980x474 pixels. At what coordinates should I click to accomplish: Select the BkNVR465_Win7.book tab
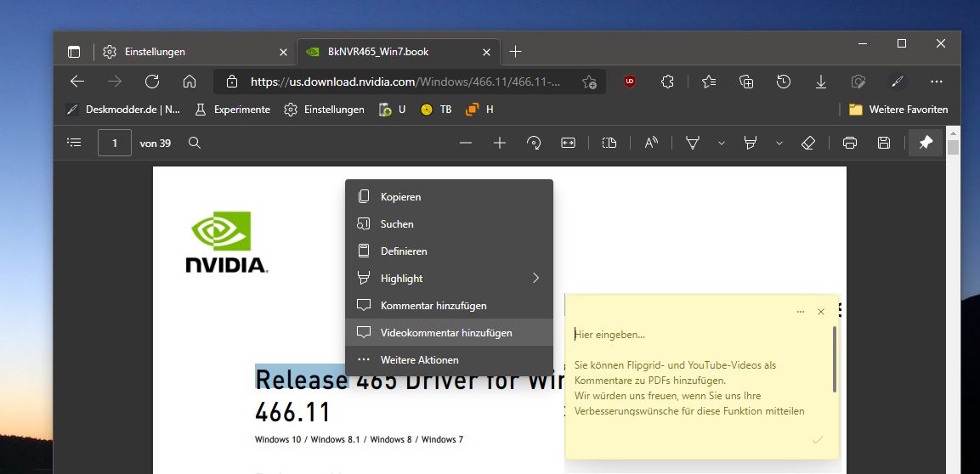398,52
